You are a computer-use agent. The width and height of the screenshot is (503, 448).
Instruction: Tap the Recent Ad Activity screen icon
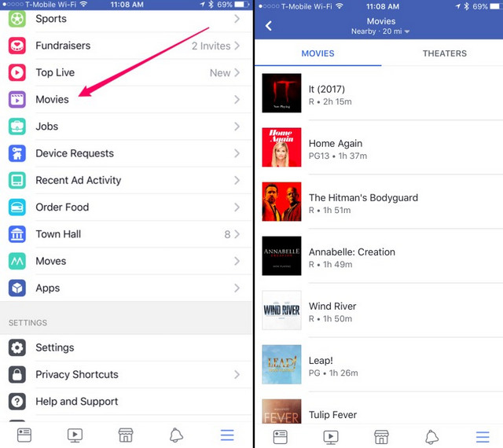click(x=17, y=180)
